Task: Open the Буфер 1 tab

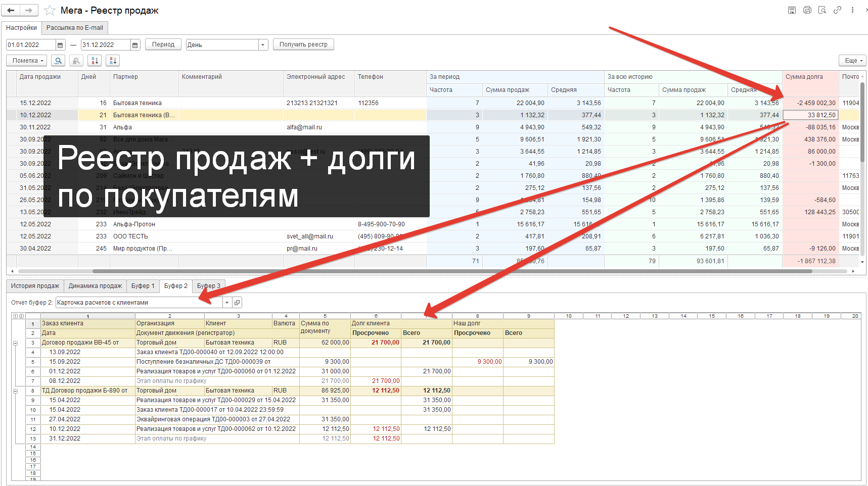Action: point(143,286)
